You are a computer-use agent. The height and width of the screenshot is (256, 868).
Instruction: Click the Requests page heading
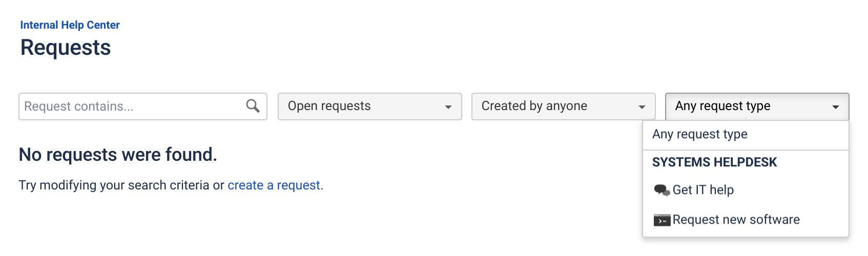pyautogui.click(x=66, y=48)
